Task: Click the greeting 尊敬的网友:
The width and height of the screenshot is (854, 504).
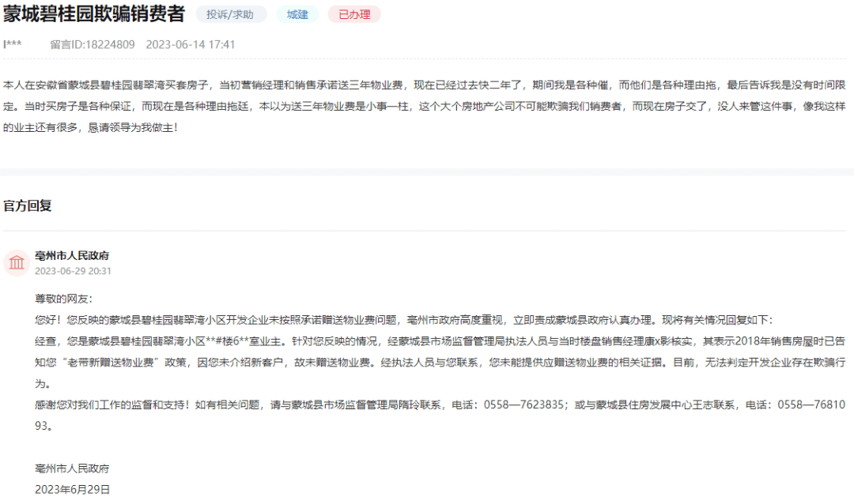Action: pos(64,299)
